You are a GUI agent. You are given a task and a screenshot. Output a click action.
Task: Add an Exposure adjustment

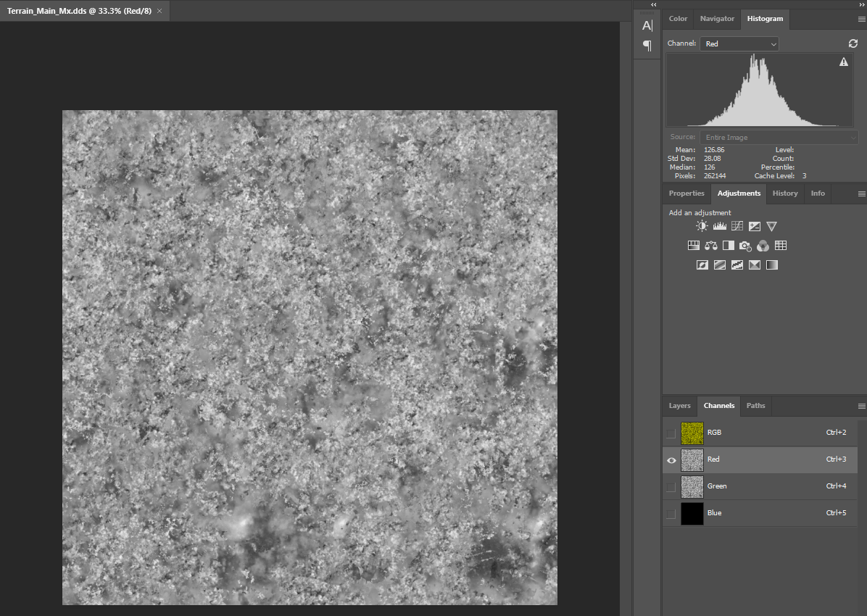(x=754, y=226)
